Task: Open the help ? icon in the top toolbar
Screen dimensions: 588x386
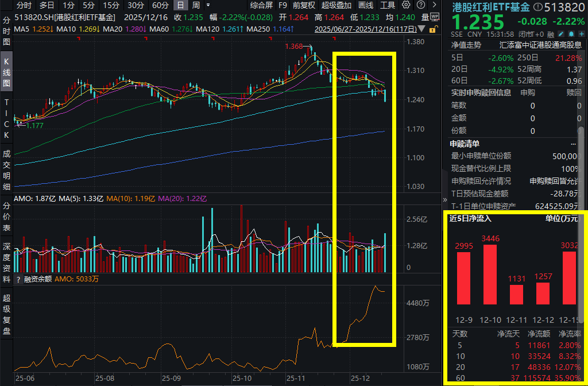Action: (x=422, y=5)
